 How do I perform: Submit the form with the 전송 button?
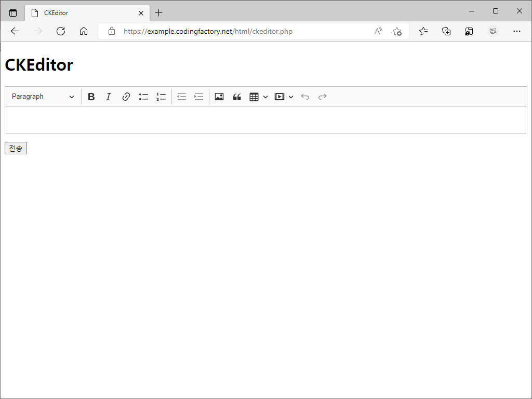(x=16, y=148)
